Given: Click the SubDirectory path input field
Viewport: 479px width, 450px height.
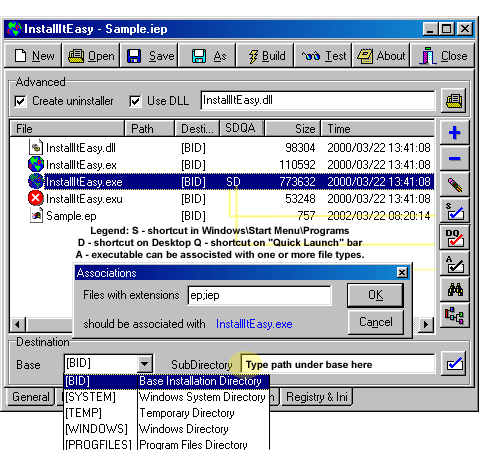Looking at the screenshot, I should pyautogui.click(x=337, y=364).
